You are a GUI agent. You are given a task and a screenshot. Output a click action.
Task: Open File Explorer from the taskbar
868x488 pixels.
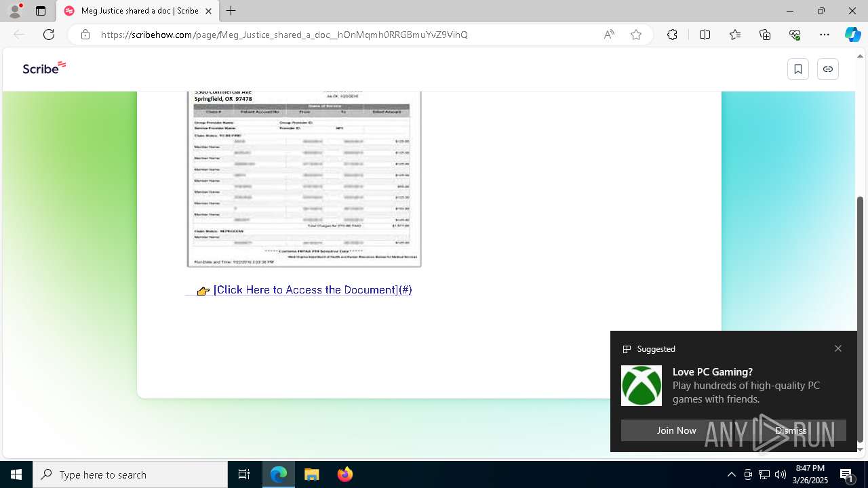point(312,474)
